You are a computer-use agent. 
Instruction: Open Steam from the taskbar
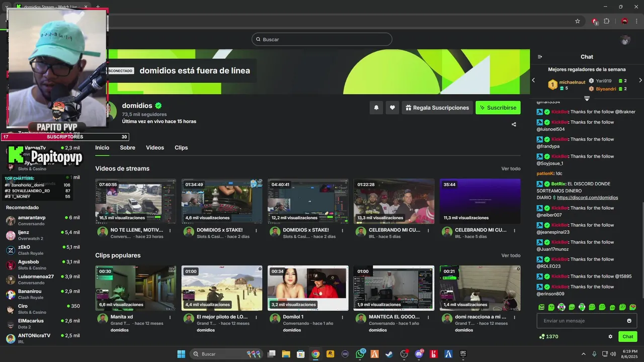(389, 354)
